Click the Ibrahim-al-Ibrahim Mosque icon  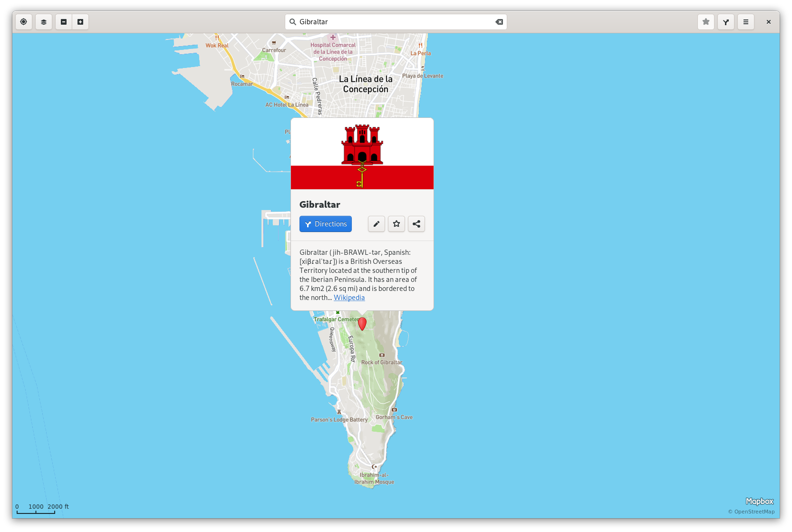point(375,467)
